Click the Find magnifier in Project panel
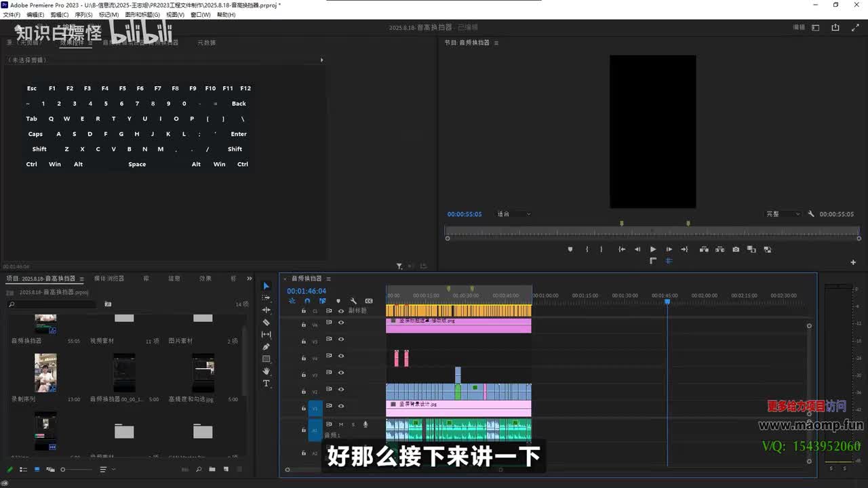The image size is (868, 488). tap(199, 469)
